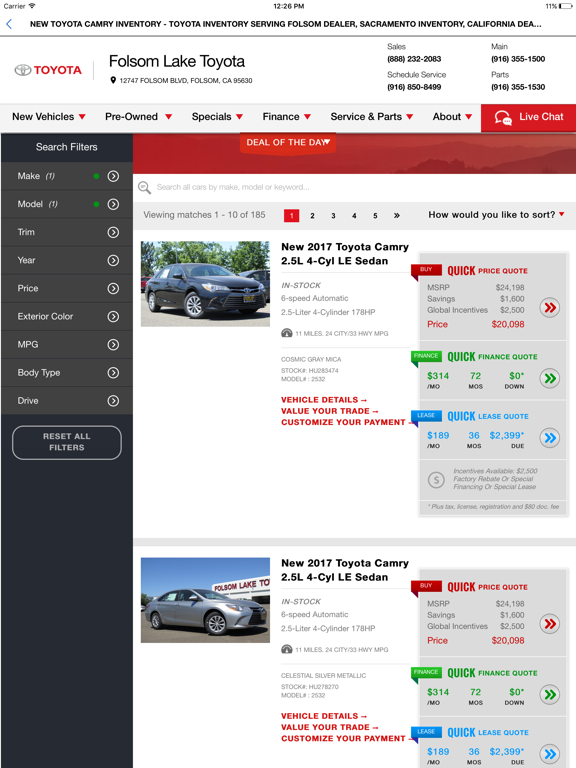Click red price quote arrow for Cosmic Gray Camry
Viewport: 576px width, 768px height.
click(550, 308)
